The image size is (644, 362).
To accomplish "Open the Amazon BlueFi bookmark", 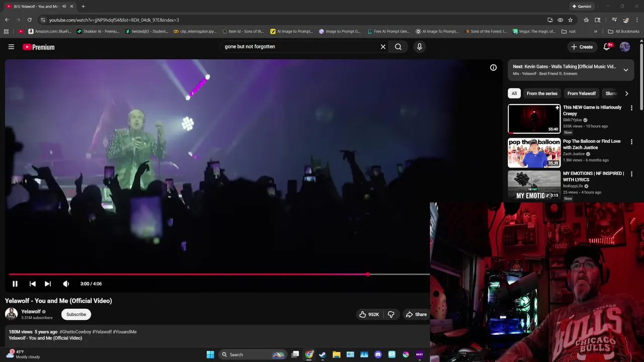I will (50, 31).
